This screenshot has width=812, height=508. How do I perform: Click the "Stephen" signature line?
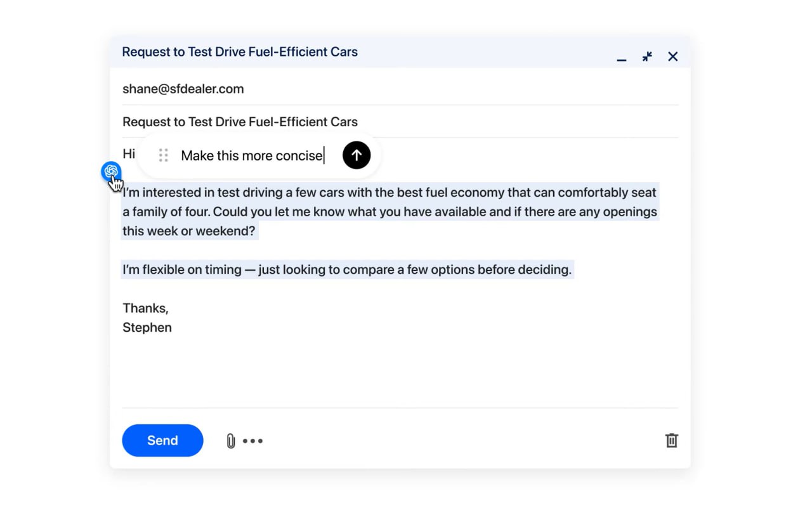pos(147,328)
